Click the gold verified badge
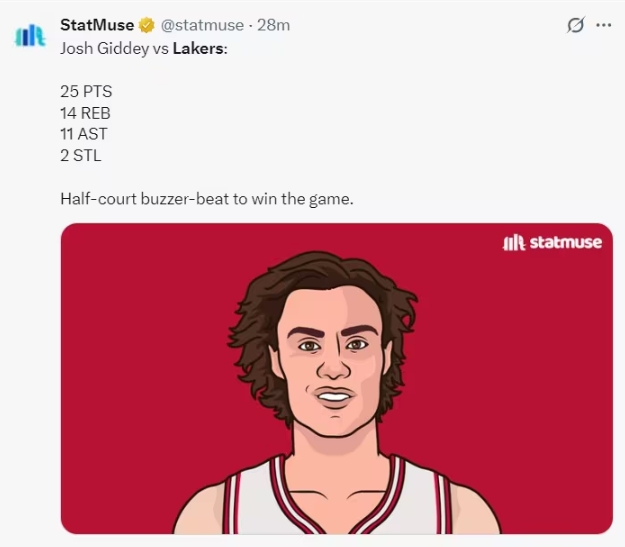 click(147, 25)
